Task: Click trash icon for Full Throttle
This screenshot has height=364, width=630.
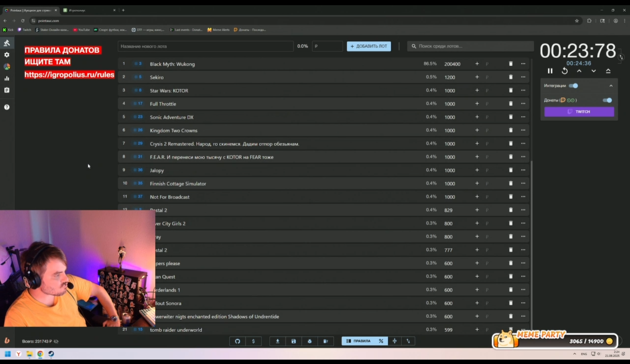Action: (x=511, y=104)
